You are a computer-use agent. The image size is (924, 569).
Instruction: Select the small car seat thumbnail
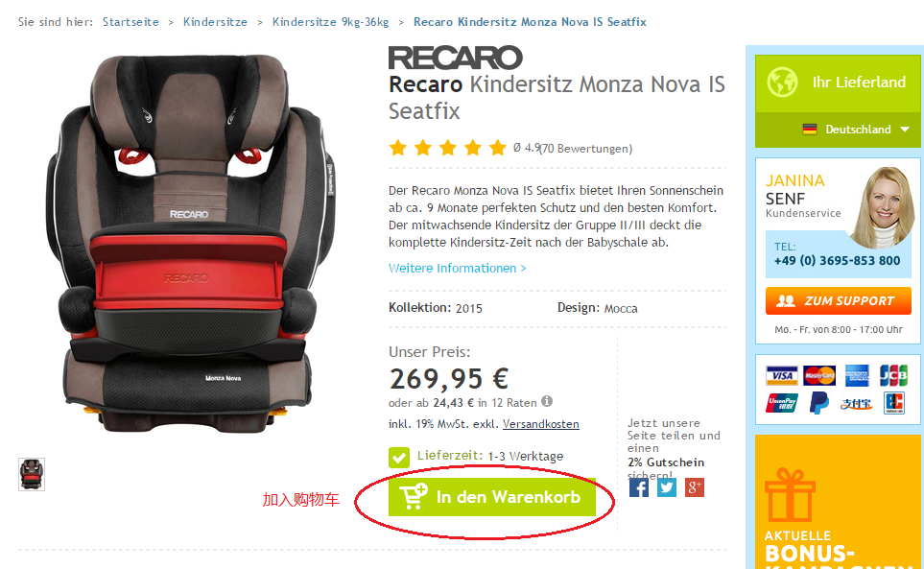point(32,474)
